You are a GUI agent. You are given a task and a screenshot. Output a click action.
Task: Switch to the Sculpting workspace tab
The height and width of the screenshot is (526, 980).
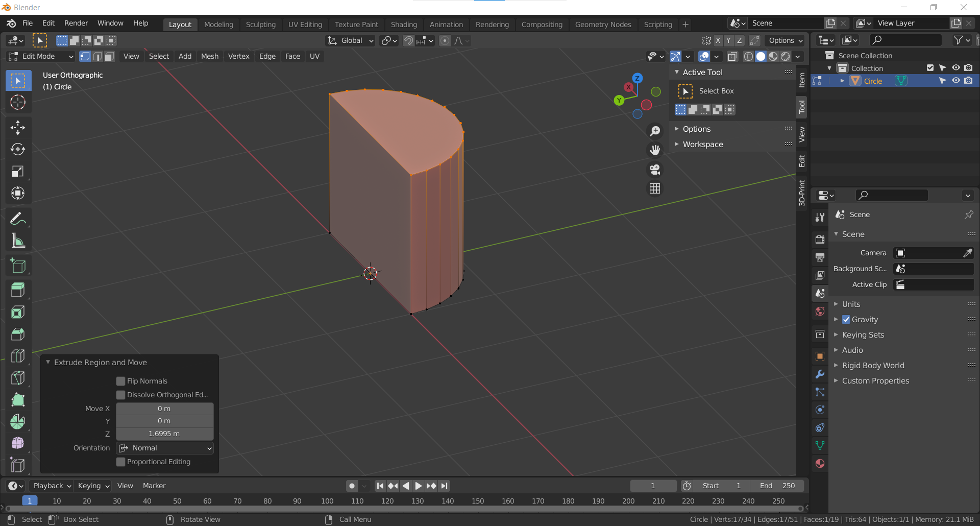click(260, 25)
